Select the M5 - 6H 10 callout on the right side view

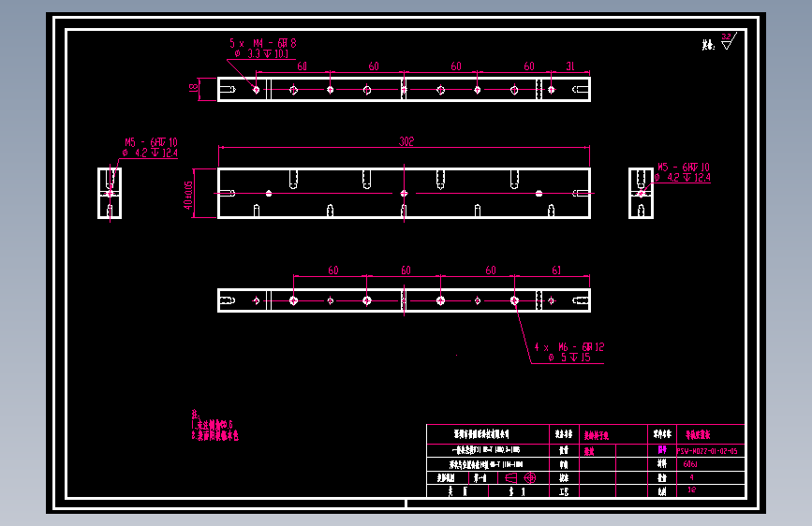pyautogui.click(x=684, y=167)
